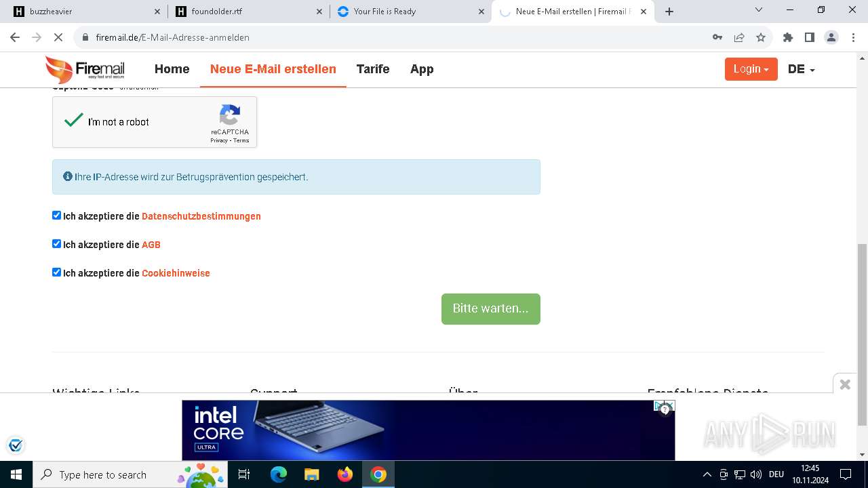Open the App page
868x488 pixels.
[422, 69]
